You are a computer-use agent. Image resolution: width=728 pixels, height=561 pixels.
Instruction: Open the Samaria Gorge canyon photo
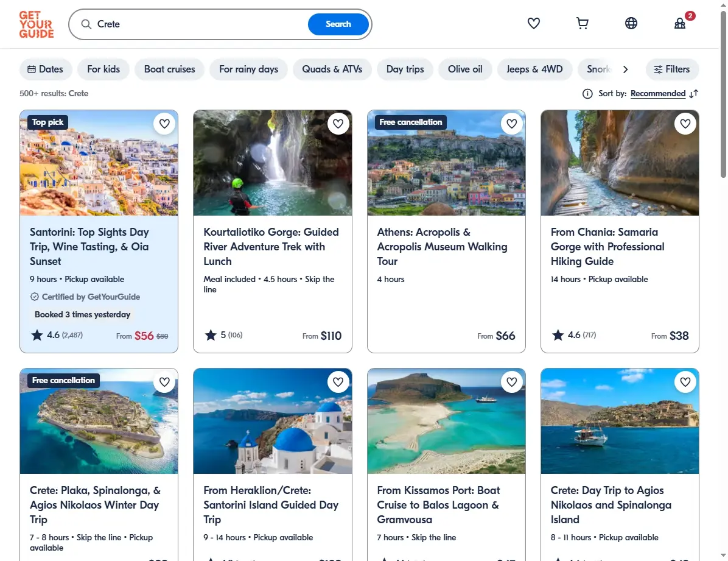point(620,163)
